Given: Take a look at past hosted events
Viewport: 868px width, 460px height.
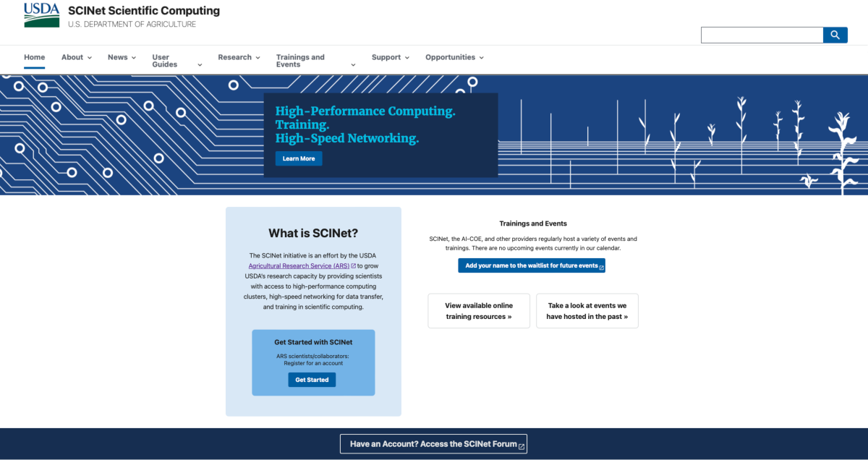Looking at the screenshot, I should point(587,311).
